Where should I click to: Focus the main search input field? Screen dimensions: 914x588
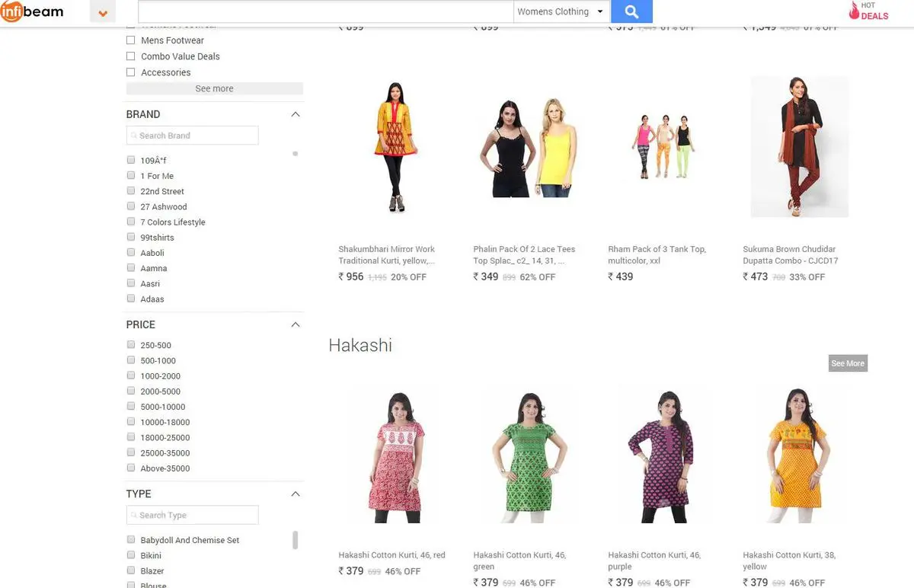coord(326,11)
